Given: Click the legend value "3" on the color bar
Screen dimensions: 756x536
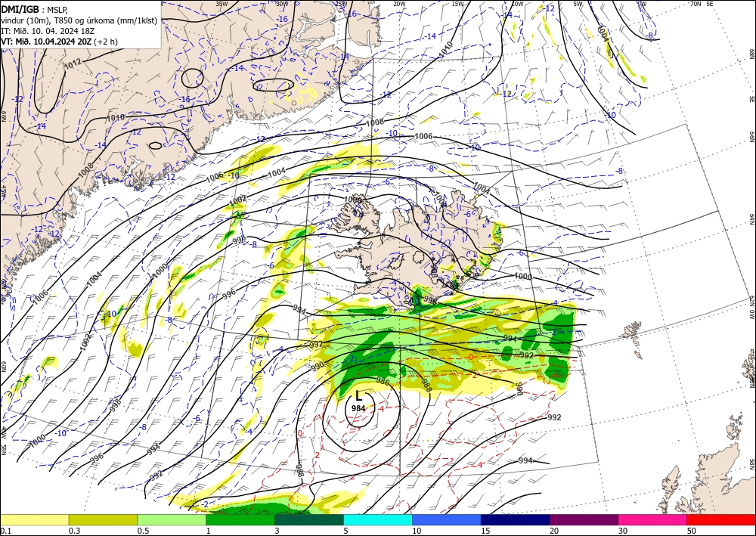Looking at the screenshot, I should [x=277, y=531].
